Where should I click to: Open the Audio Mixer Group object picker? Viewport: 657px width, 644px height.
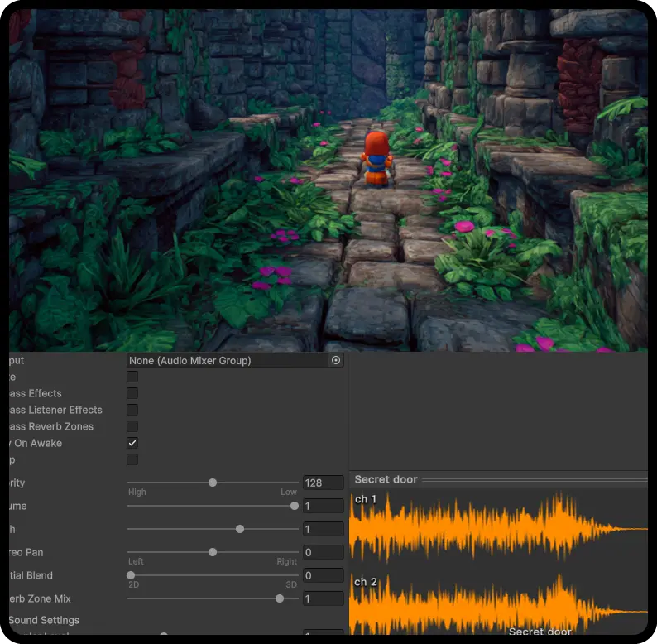click(x=336, y=361)
